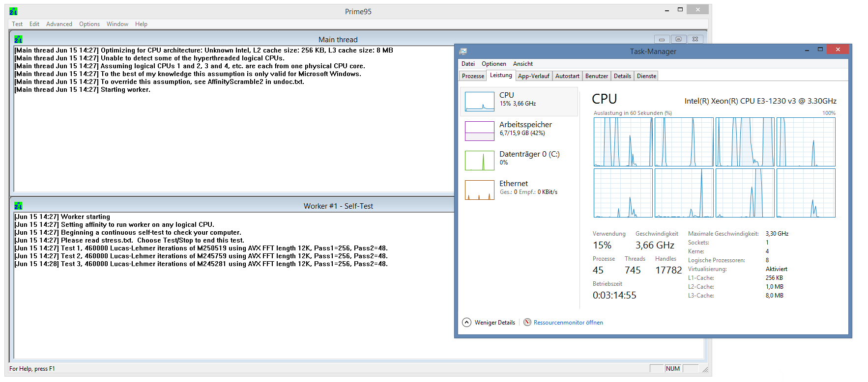
Task: Click the Betriebszeit value 0:03:14:55
Action: (x=614, y=295)
